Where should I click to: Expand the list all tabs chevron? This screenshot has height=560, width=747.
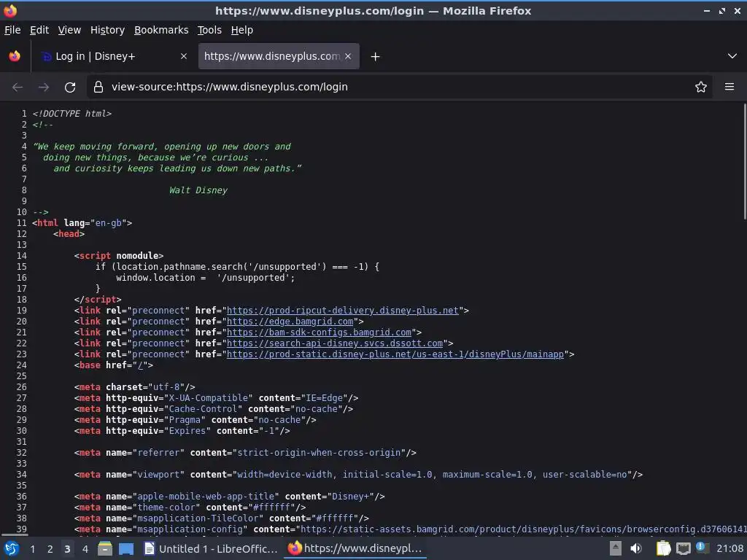(732, 56)
